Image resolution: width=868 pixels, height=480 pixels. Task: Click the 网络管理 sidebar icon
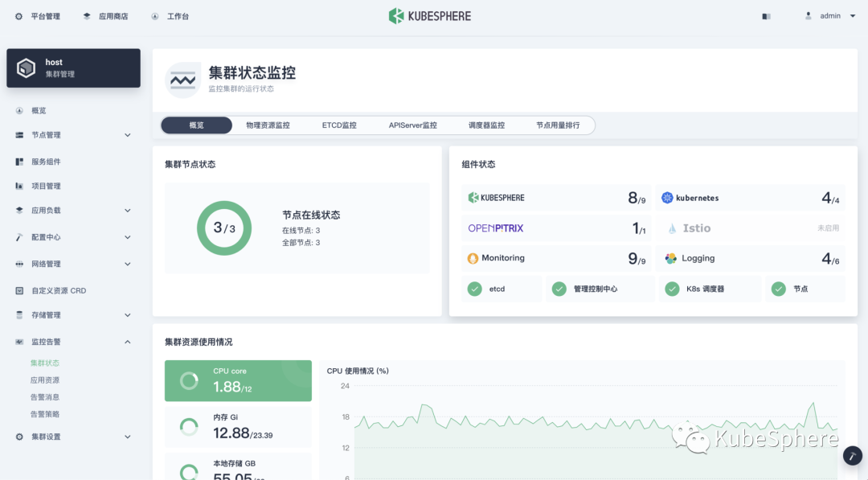(x=19, y=264)
